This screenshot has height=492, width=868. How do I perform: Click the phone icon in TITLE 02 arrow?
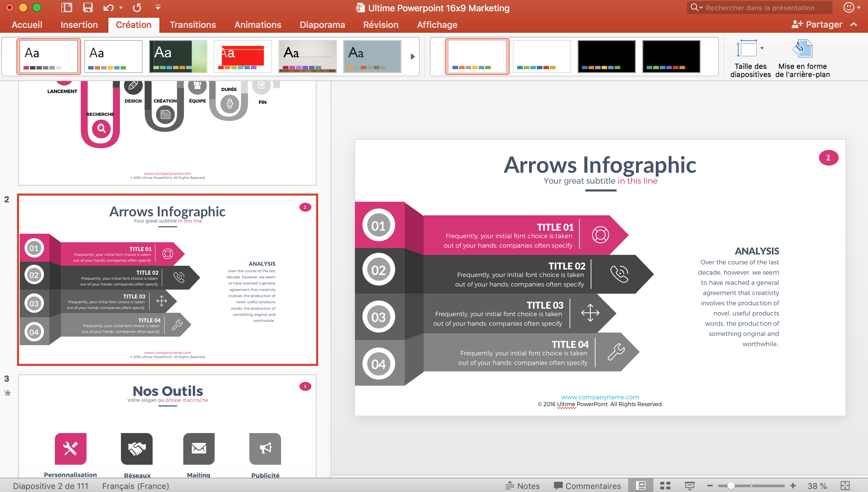click(x=619, y=274)
